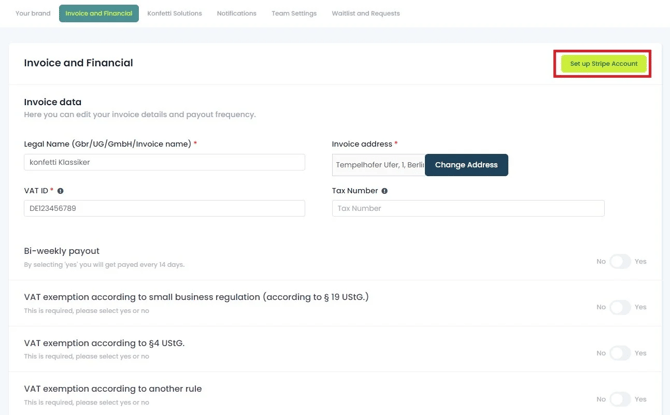The image size is (670, 415).
Task: Switch to the Konfetti Solutions tab
Action: pos(174,14)
